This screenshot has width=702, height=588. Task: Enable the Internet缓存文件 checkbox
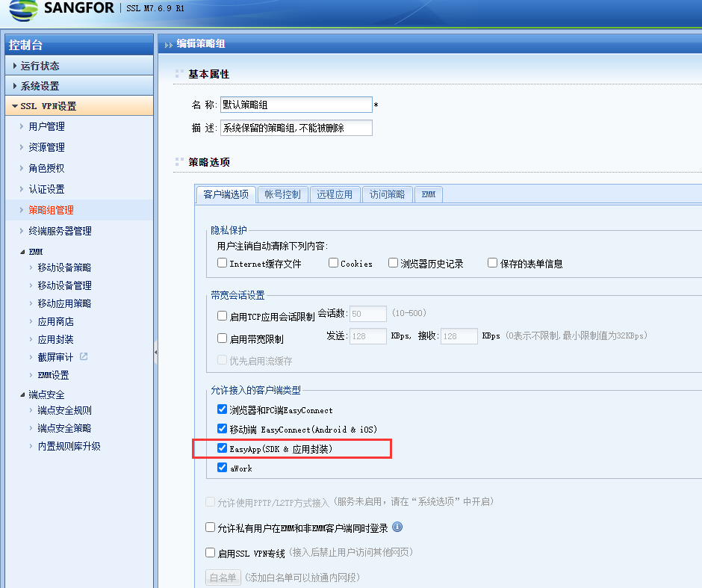(x=222, y=263)
